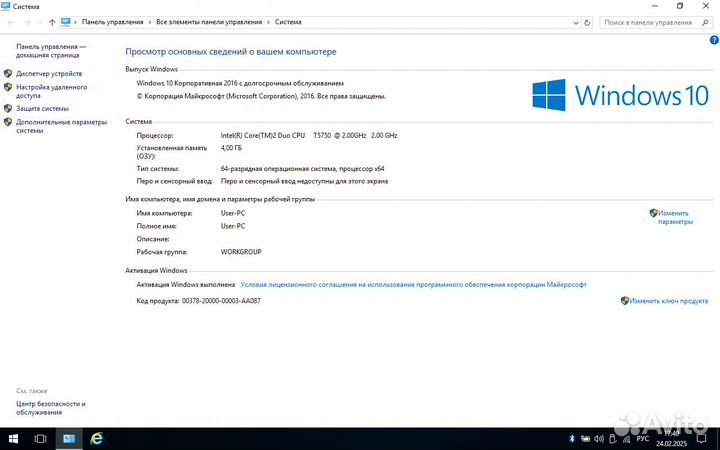Open Microsoft license agreement terms link
This screenshot has height=450, width=720.
click(x=413, y=285)
